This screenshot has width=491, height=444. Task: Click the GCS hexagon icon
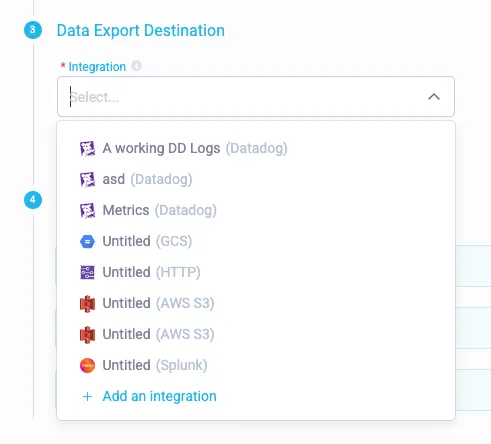coord(87,241)
